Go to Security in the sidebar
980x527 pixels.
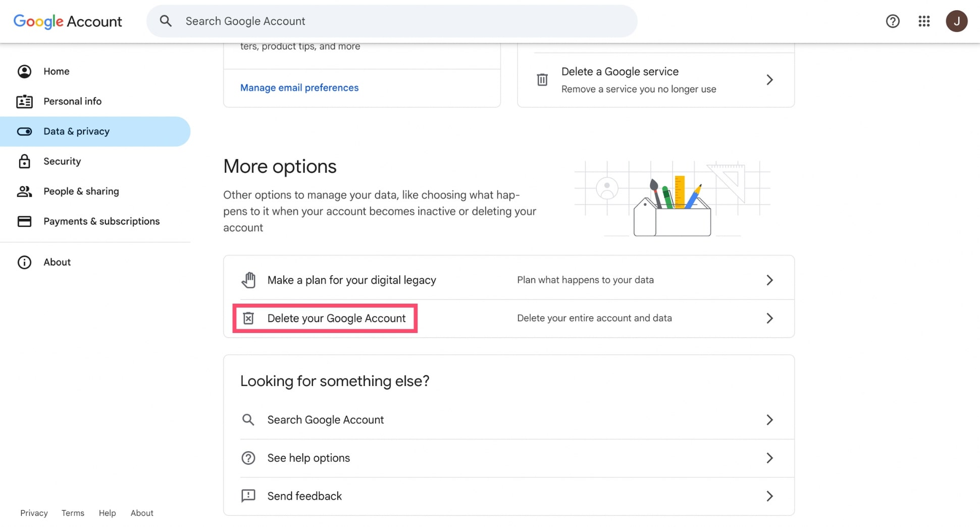62,161
